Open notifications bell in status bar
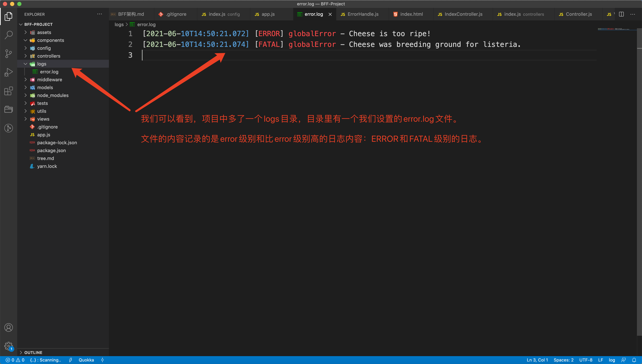Image resolution: width=642 pixels, height=364 pixels. tap(634, 360)
